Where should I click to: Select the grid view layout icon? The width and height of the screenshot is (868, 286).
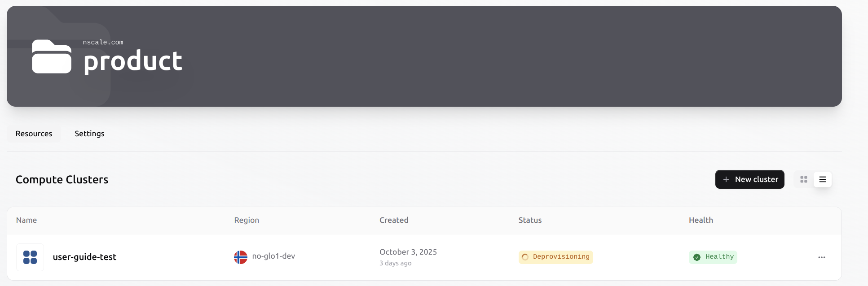803,179
